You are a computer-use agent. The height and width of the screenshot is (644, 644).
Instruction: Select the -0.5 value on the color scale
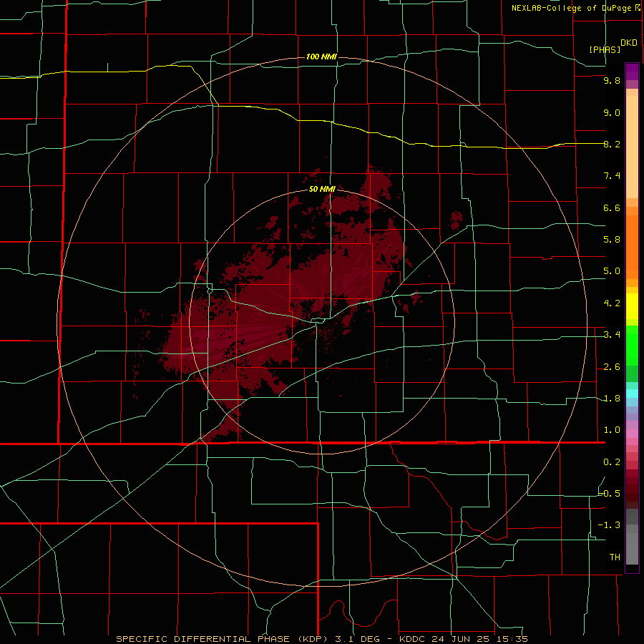point(609,494)
